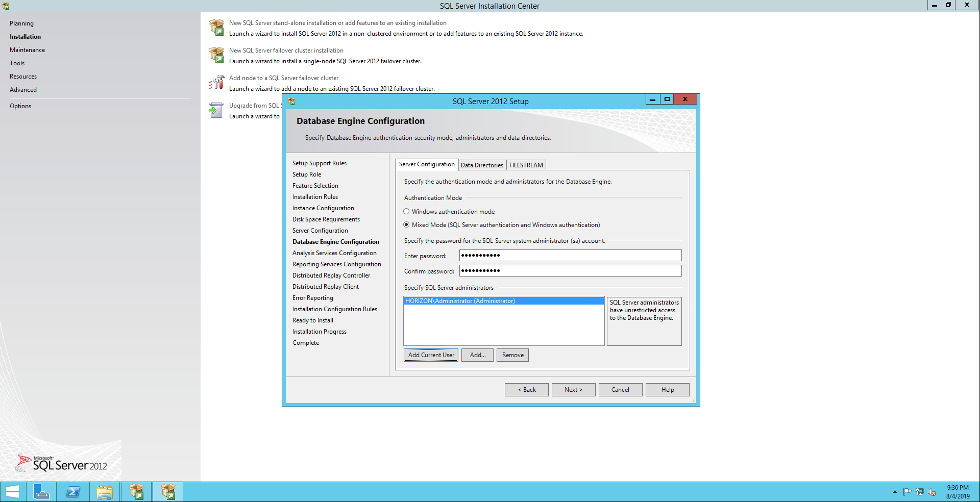Open Server Manager from the taskbar
The image size is (980, 502).
tap(41, 492)
